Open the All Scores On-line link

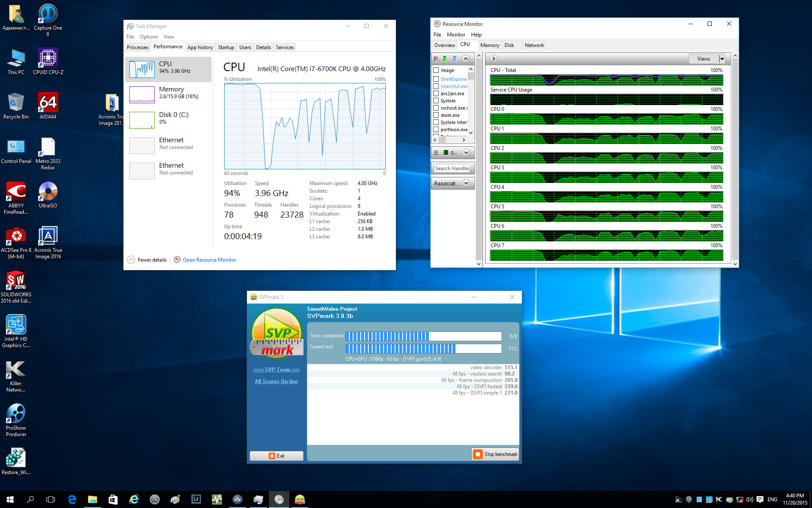pos(276,381)
